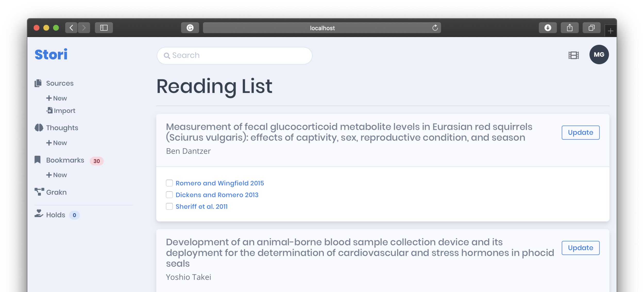This screenshot has height=292, width=644.
Task: Click the Grakn graph icon
Action: (x=39, y=192)
